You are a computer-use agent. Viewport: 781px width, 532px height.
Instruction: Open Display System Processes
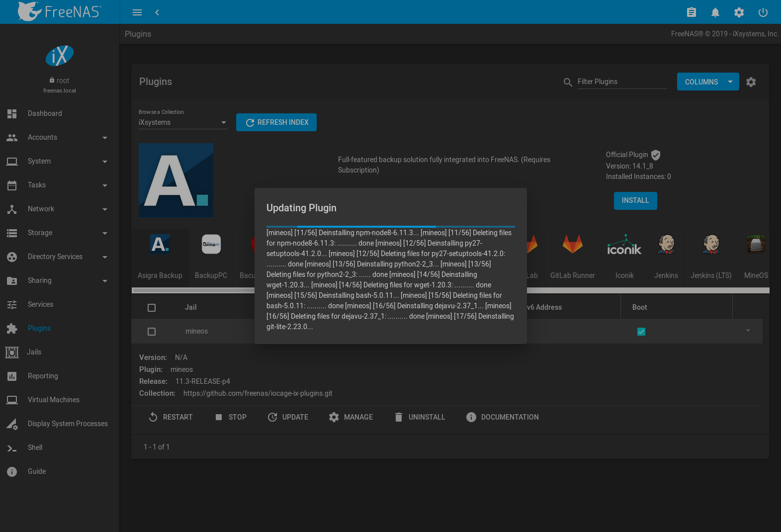point(60,424)
